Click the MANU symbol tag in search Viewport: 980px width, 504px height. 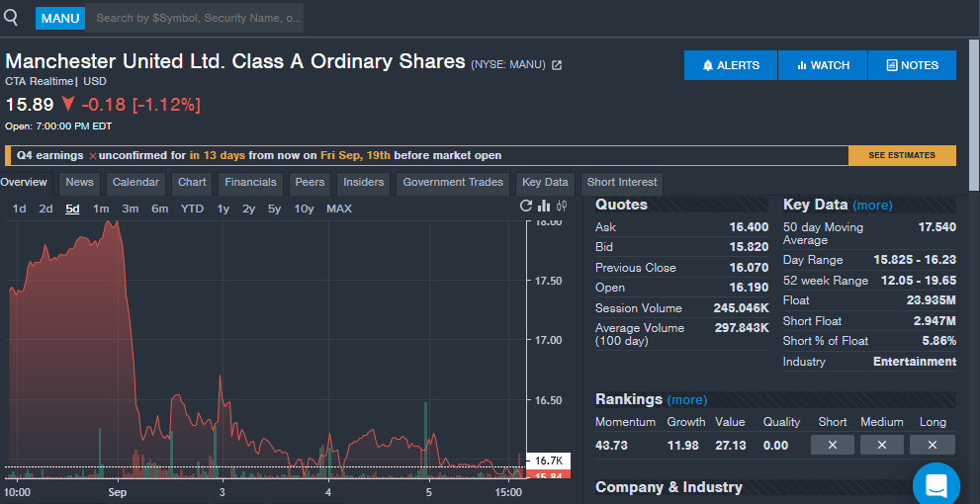(60, 18)
